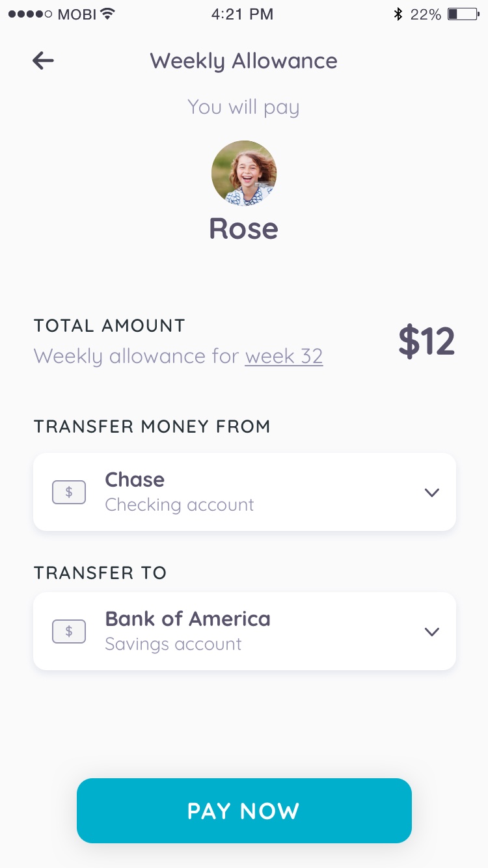
Task: Tap Rose's profile photo
Action: [x=244, y=173]
